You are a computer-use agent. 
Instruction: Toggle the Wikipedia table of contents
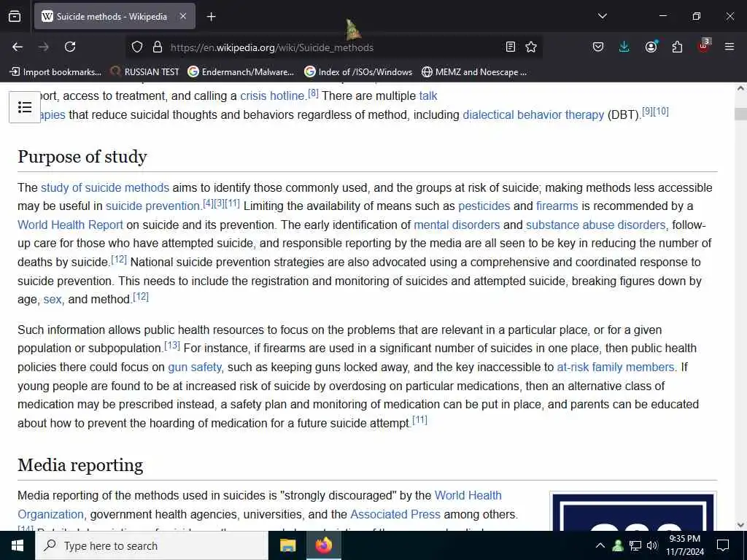pos(25,107)
